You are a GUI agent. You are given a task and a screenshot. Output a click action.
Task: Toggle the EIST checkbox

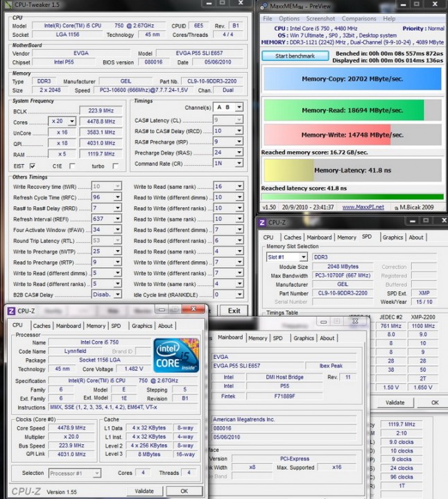(33, 166)
